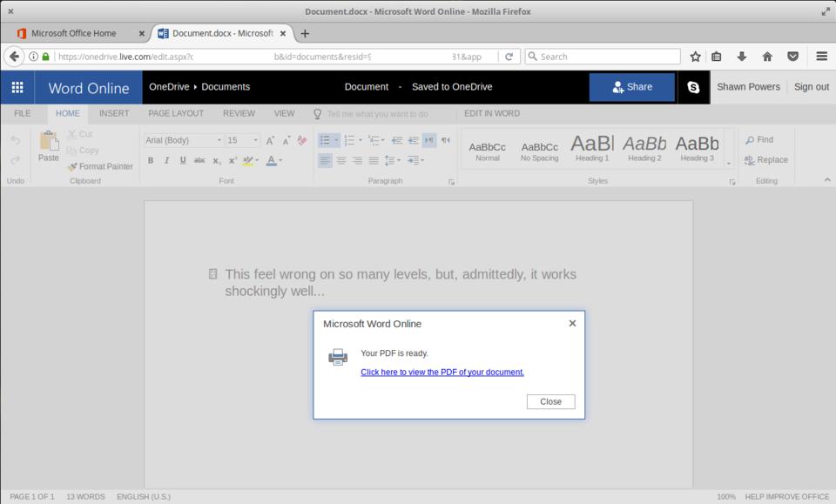Click the Replace tool in Editing

[x=765, y=160]
